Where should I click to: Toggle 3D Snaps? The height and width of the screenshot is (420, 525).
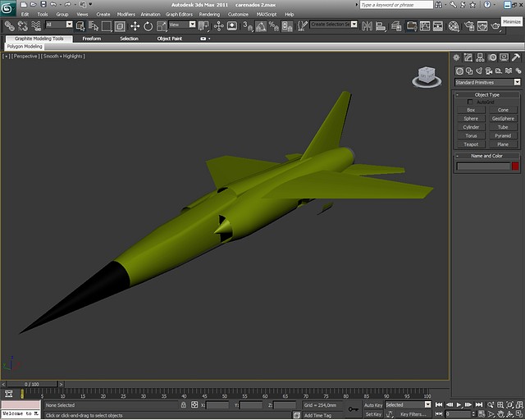coord(248,25)
